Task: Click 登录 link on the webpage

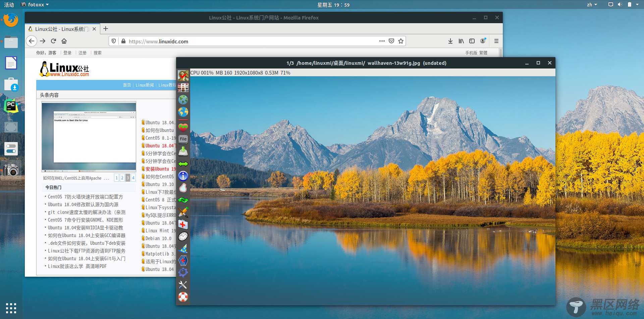Action: (67, 53)
